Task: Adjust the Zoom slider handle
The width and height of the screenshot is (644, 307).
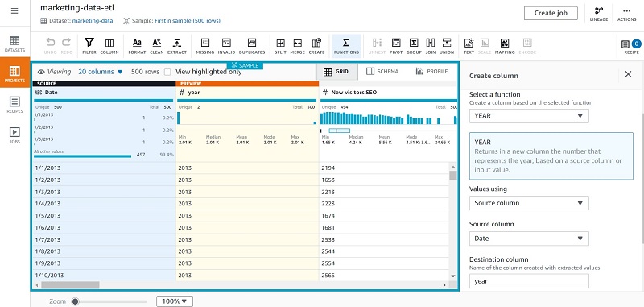Action: 75,301
